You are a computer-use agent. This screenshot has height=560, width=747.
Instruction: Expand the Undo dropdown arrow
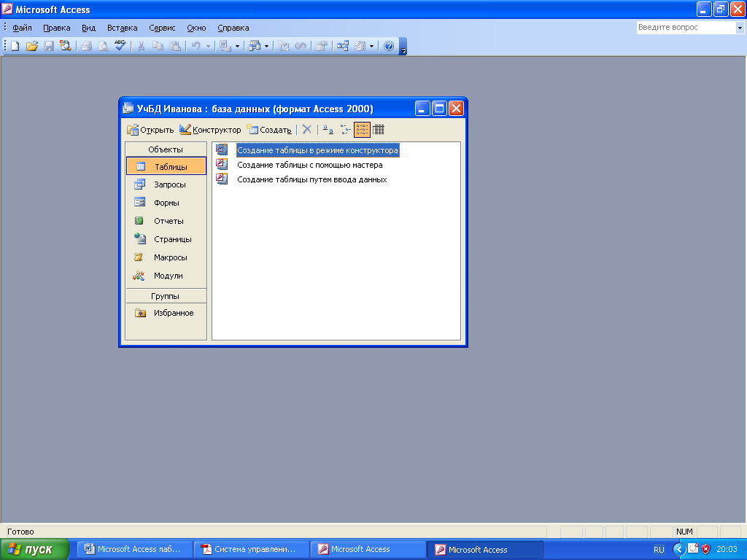coord(208,46)
